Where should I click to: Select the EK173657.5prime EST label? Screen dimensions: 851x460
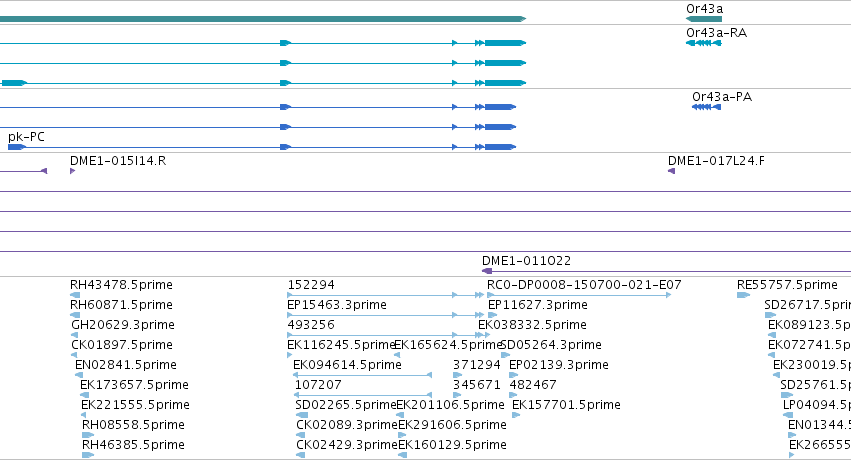coord(134,385)
